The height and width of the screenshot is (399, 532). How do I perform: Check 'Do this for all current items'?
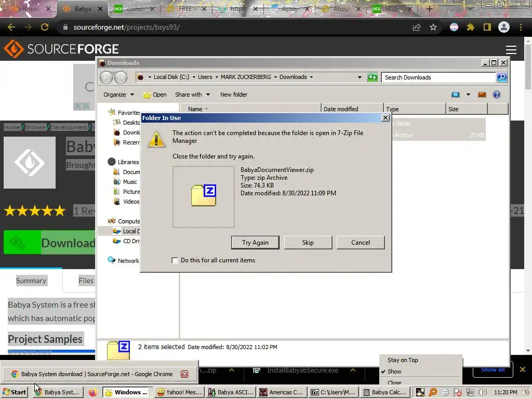coord(175,261)
